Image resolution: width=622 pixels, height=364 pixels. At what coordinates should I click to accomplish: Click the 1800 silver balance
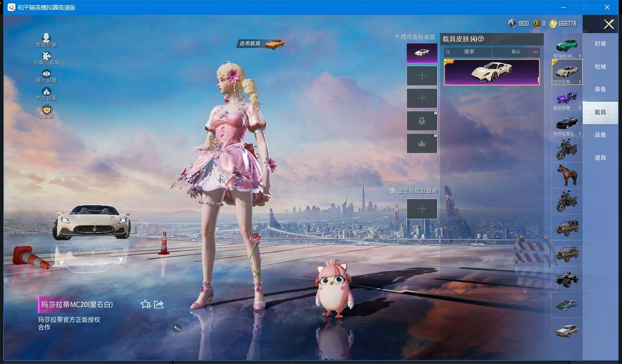(x=524, y=23)
